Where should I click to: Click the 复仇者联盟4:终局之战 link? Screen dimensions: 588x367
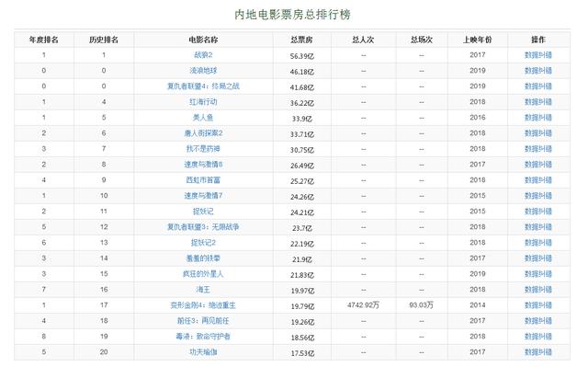pyautogui.click(x=203, y=86)
